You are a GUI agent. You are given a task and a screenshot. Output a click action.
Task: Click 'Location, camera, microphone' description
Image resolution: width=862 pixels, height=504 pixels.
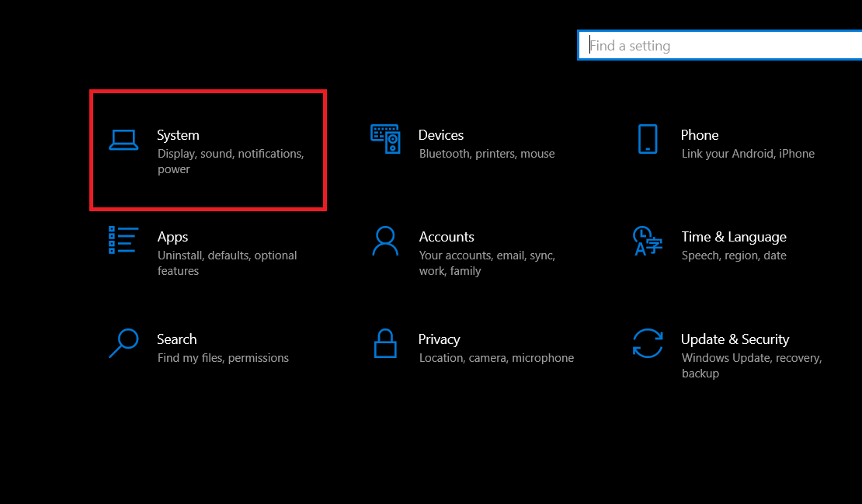(496, 358)
